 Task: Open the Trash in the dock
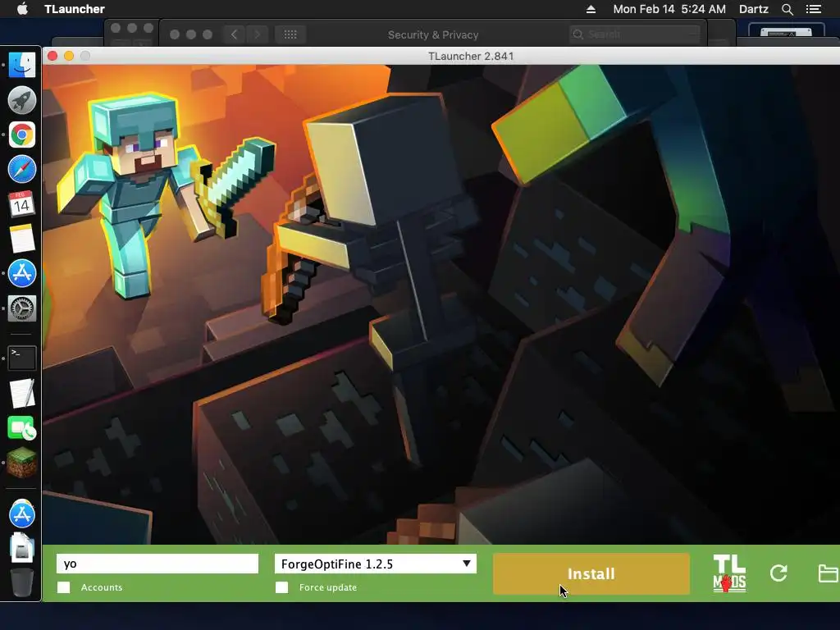click(22, 582)
